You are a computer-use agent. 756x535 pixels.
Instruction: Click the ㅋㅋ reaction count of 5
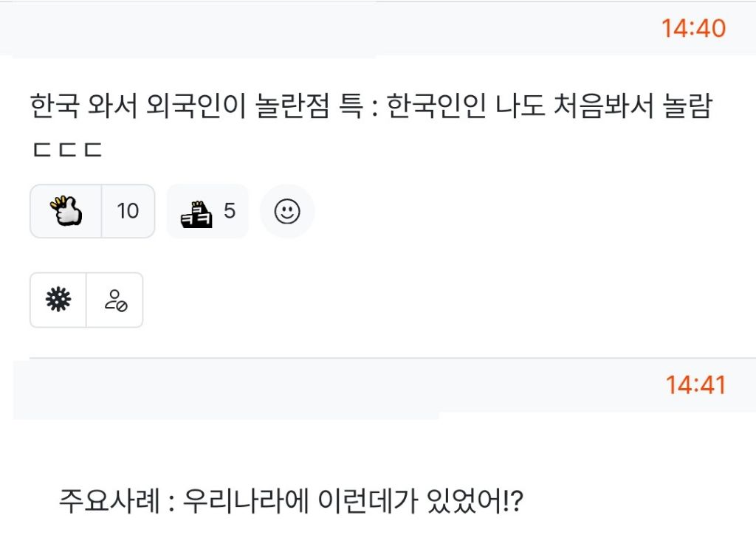[230, 211]
